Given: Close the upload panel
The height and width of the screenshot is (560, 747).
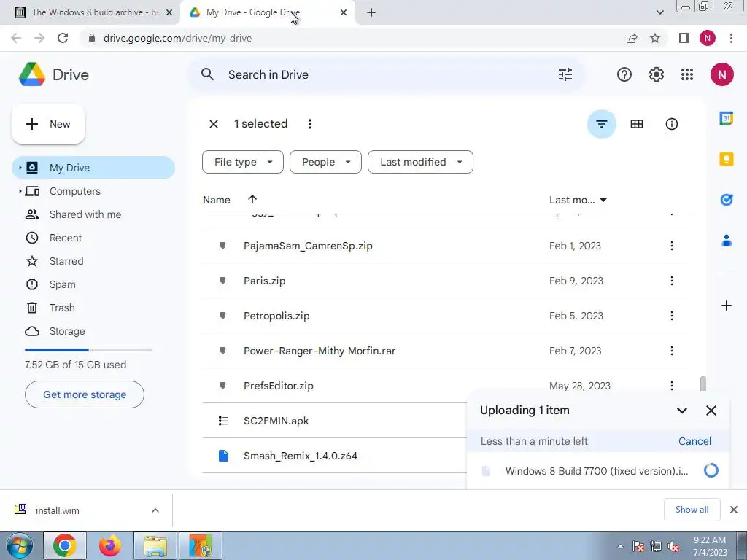Looking at the screenshot, I should coord(711,411).
